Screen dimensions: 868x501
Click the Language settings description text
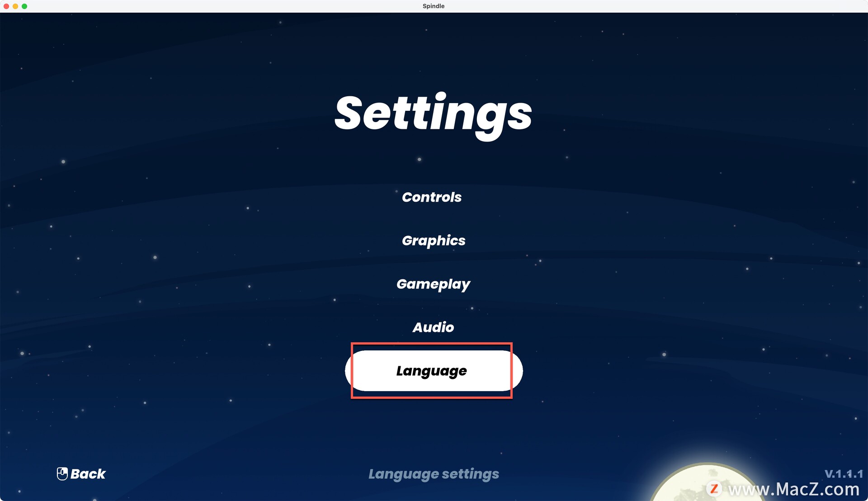coord(433,474)
